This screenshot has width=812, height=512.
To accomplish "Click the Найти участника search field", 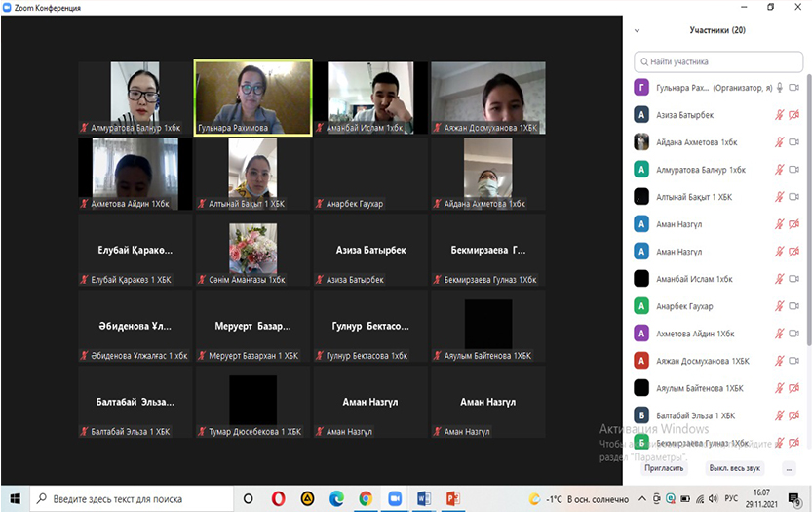I will (719, 61).
